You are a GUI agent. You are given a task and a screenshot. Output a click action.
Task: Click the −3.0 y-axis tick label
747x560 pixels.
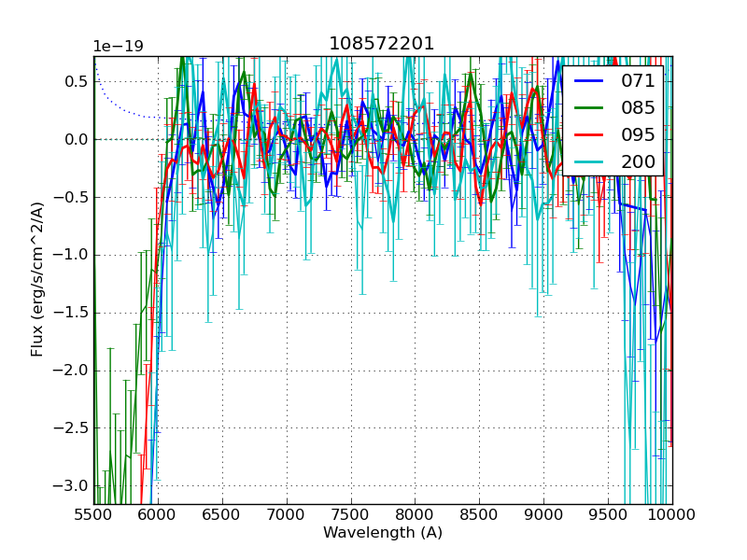[x=69, y=486]
